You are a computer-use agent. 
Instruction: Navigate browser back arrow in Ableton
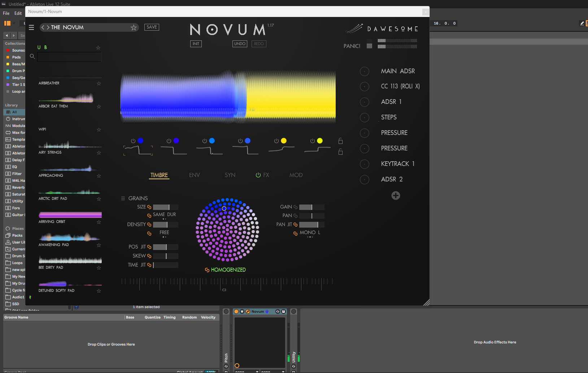pyautogui.click(x=7, y=35)
